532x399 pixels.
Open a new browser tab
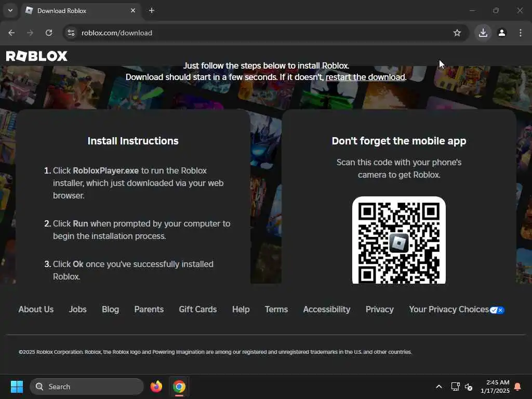click(152, 10)
